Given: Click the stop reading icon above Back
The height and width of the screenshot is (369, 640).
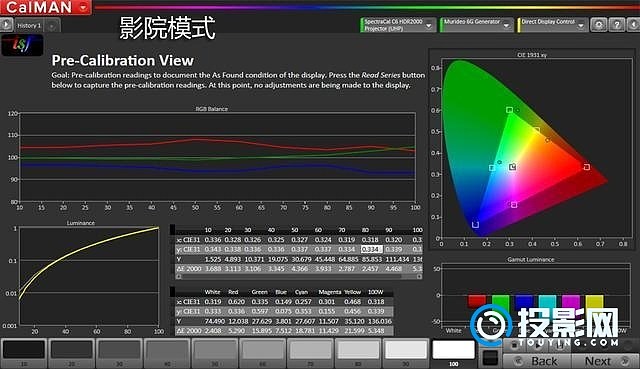Looking at the screenshot, I should point(515,346).
